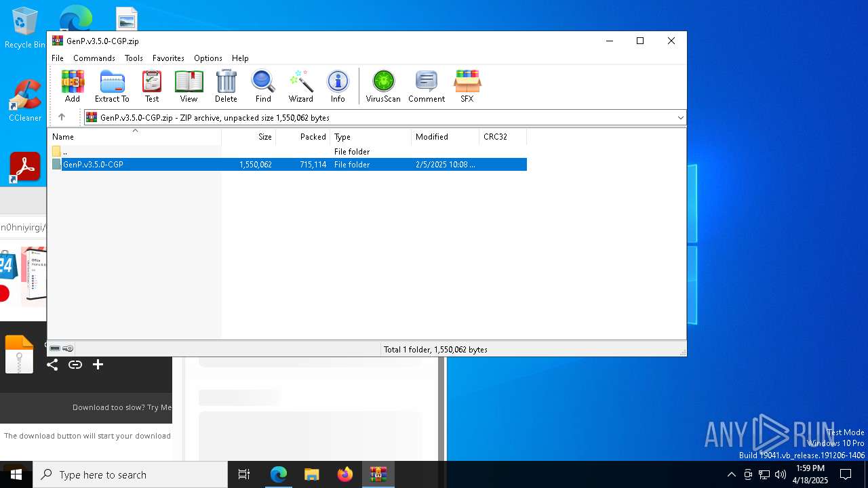Open Task View on taskbar

pyautogui.click(x=244, y=474)
